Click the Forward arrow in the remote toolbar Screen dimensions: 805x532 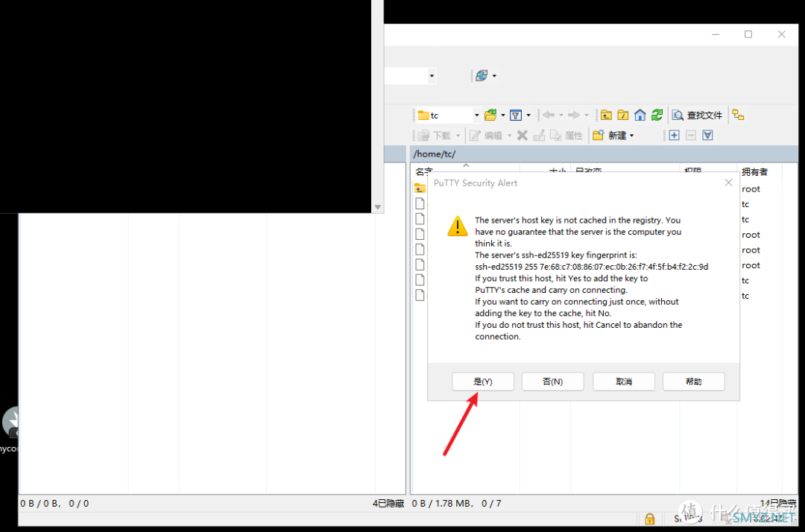click(574, 115)
